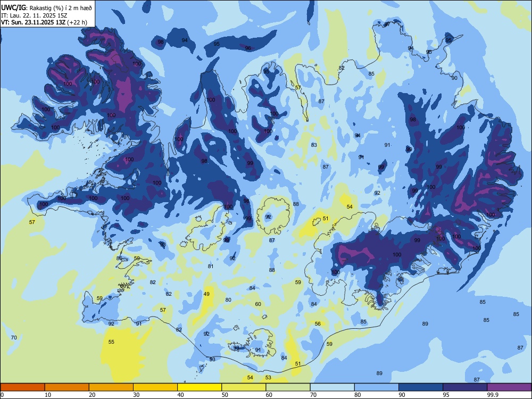Click the bright yellow 40–50 legend swatch
The width and height of the screenshot is (532, 399).
(x=199, y=387)
